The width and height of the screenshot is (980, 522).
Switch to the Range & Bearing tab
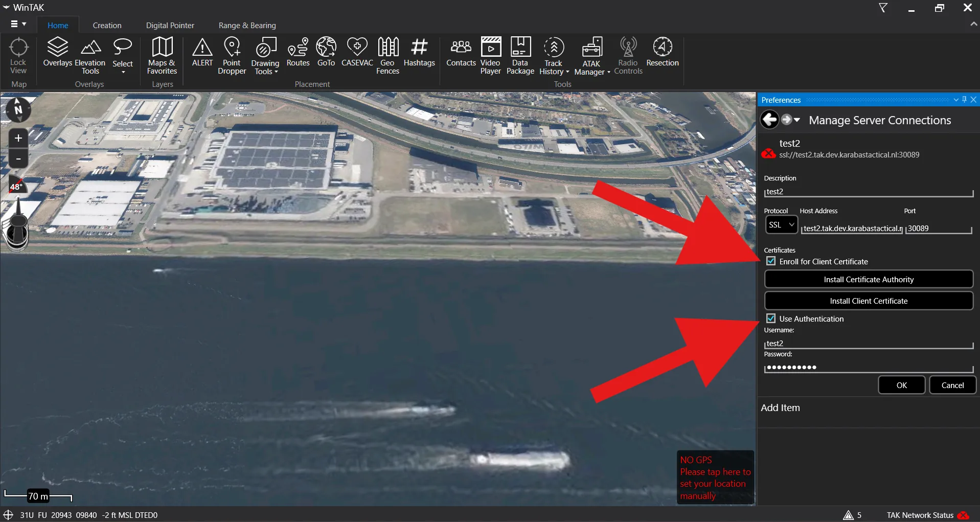click(x=247, y=26)
